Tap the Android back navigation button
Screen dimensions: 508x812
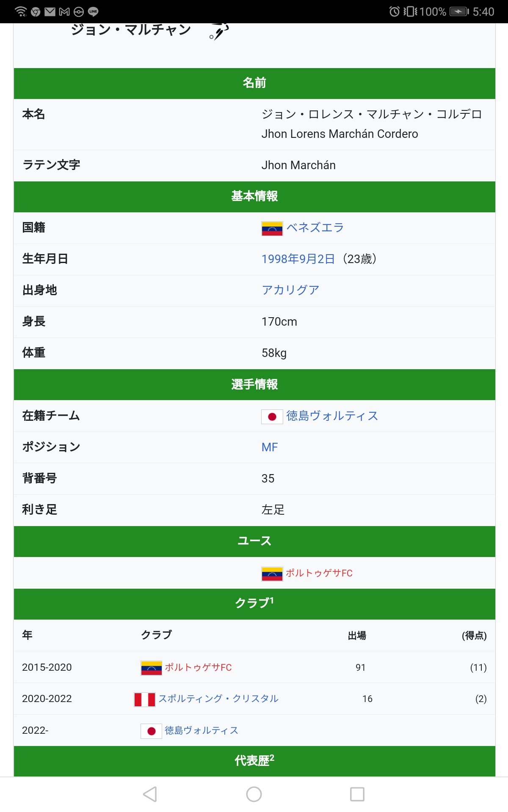pos(150,794)
